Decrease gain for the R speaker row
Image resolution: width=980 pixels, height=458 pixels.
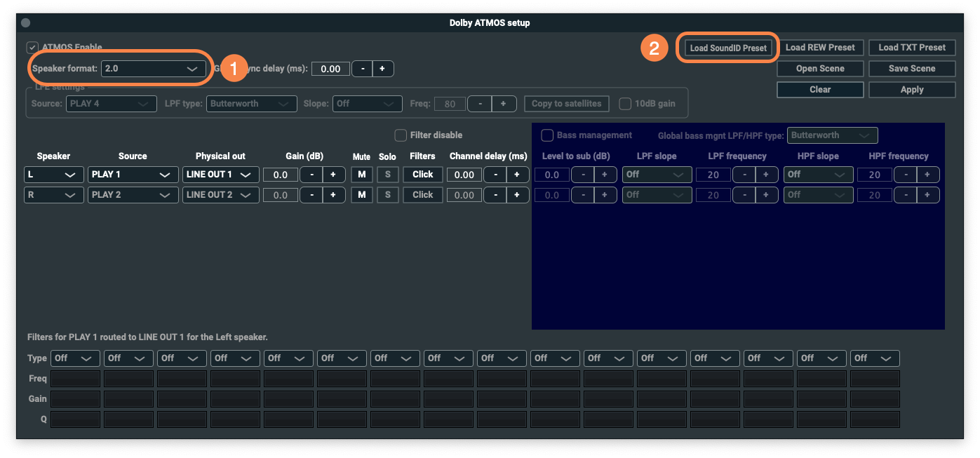coord(311,195)
